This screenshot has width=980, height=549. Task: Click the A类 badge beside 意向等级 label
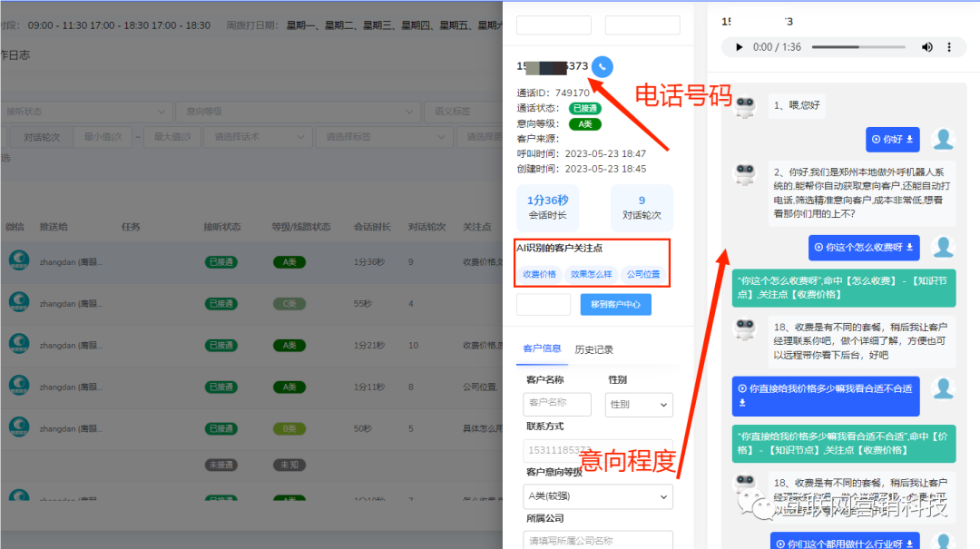[x=585, y=123]
